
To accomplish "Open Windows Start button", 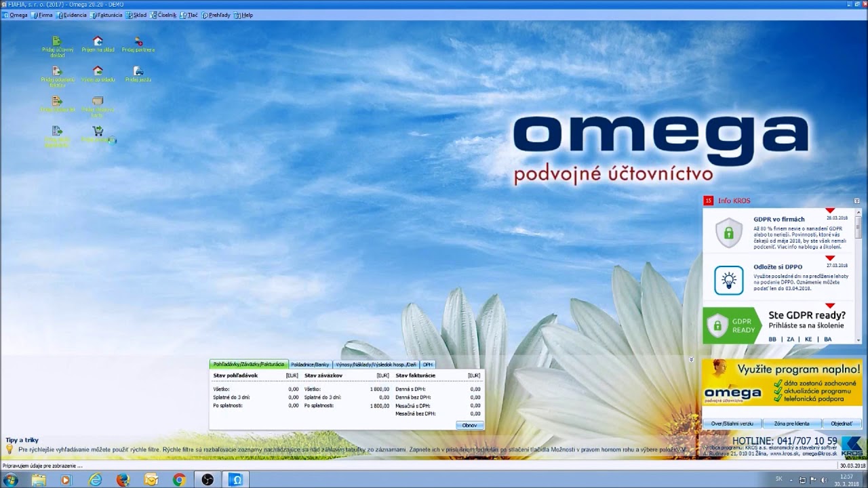I will point(10,480).
